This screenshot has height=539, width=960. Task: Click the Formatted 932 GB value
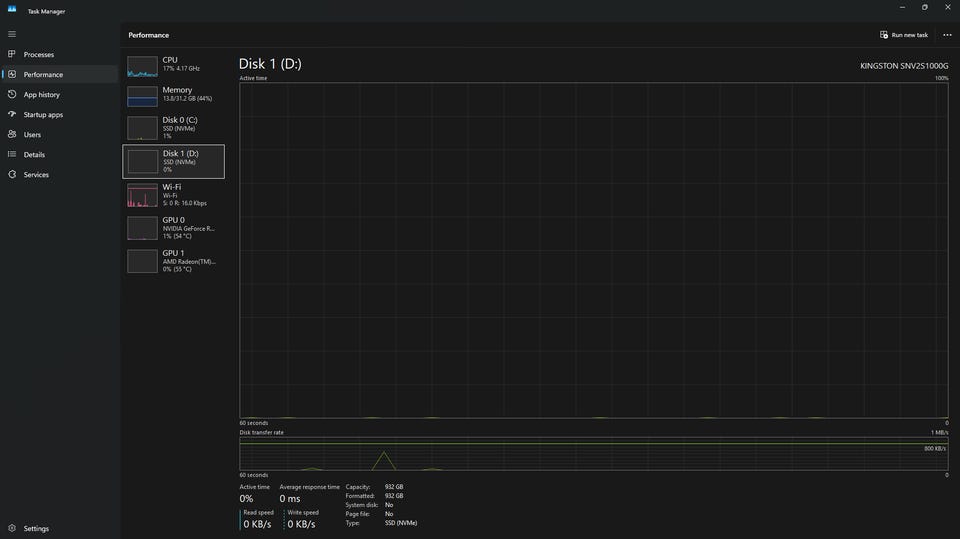pyautogui.click(x=394, y=496)
